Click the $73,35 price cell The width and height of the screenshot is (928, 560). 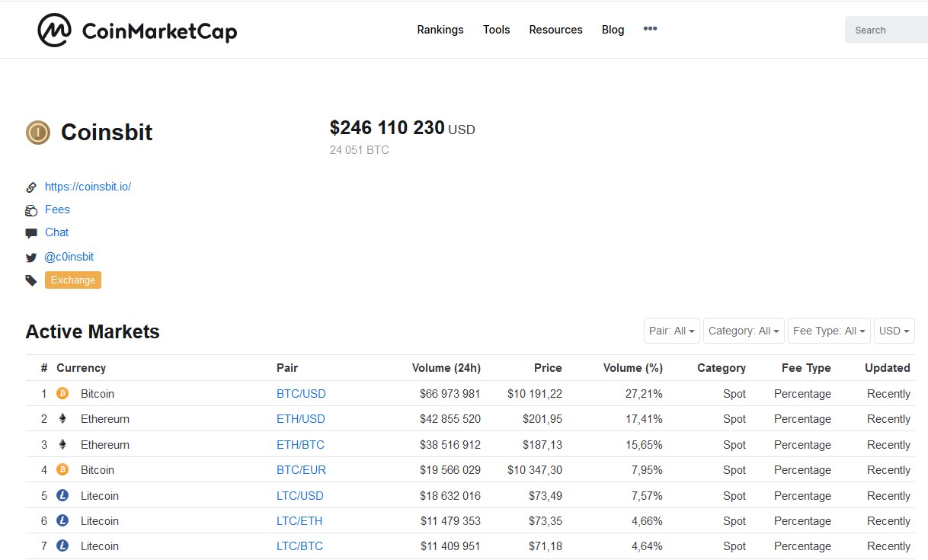click(546, 521)
